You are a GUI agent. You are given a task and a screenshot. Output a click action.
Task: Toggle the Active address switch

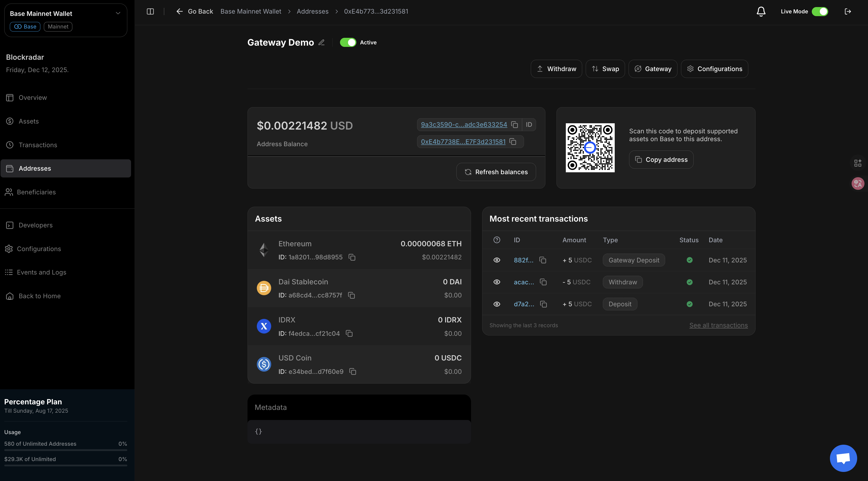[348, 42]
